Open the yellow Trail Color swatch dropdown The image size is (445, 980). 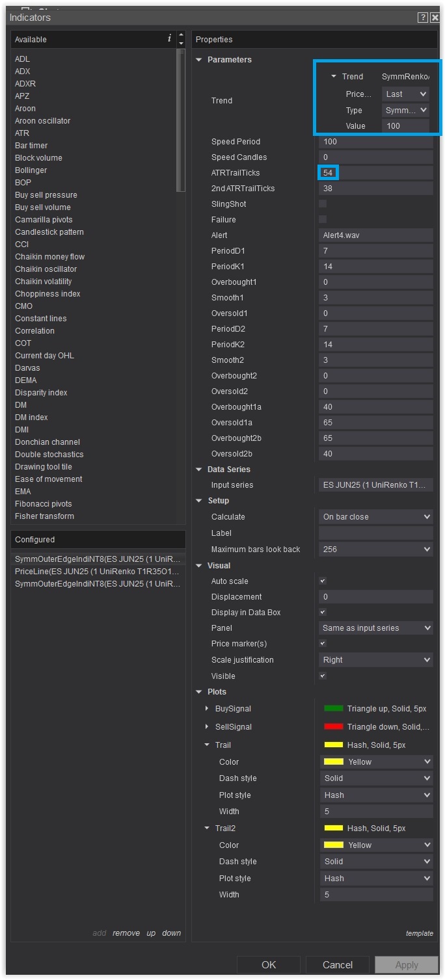377,762
